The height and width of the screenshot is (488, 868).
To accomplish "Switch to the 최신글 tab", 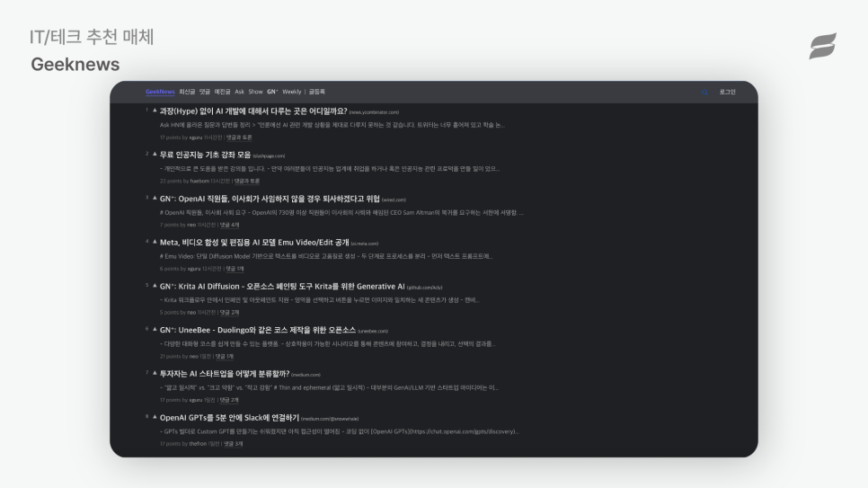I will (x=187, y=92).
